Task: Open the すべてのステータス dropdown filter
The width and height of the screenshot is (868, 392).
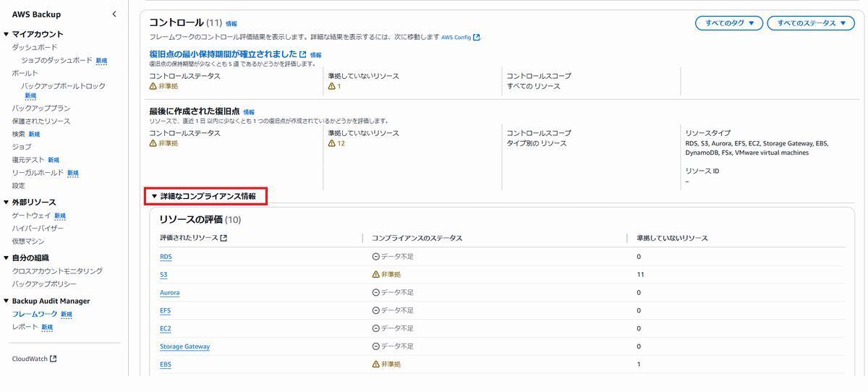Action: coord(812,23)
